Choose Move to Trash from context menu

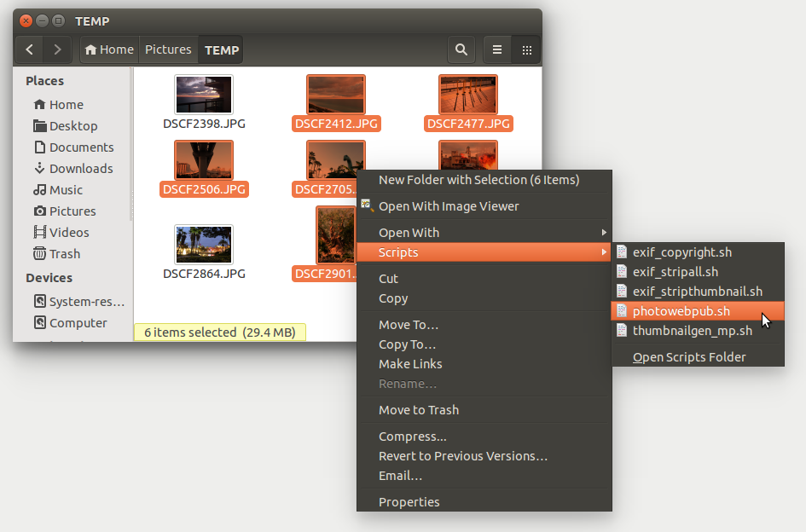click(418, 410)
